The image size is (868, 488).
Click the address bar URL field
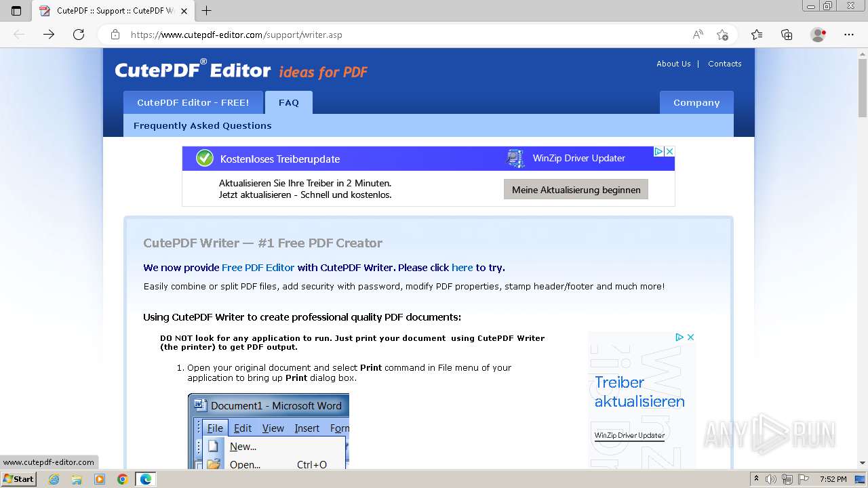click(x=407, y=35)
